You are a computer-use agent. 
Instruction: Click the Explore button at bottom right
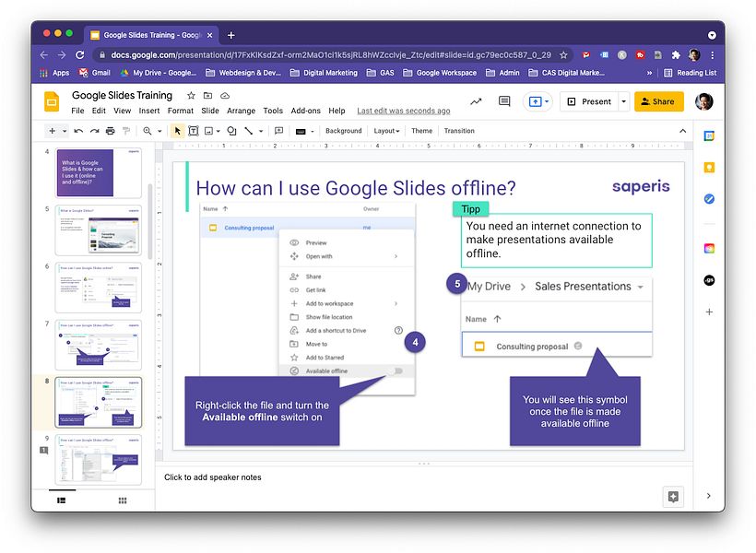point(673,497)
